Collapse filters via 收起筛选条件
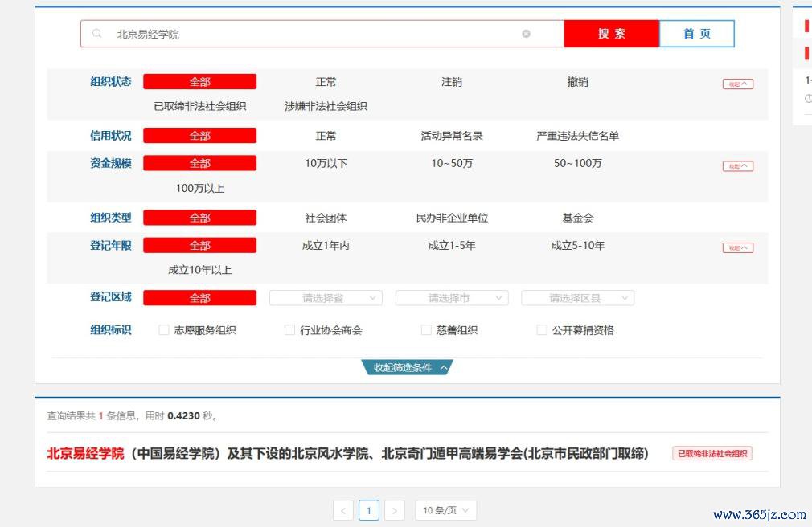Viewport: 812px width, 527px height. (407, 368)
